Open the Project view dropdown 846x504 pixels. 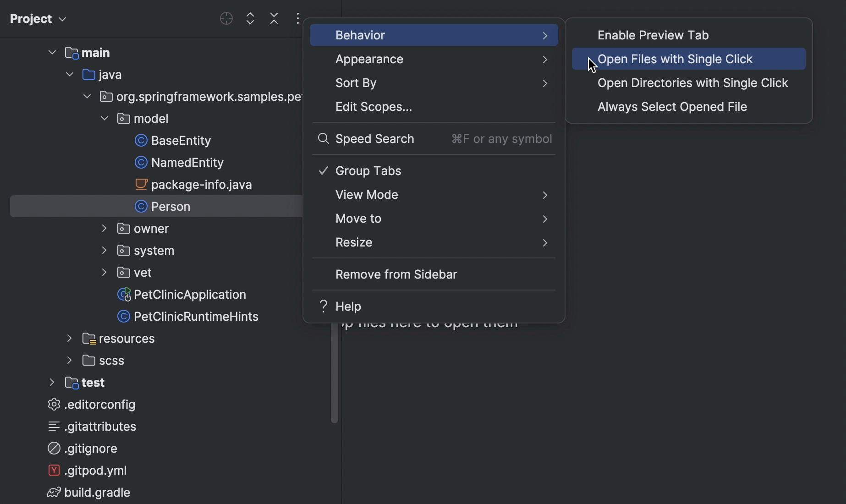[x=62, y=19]
